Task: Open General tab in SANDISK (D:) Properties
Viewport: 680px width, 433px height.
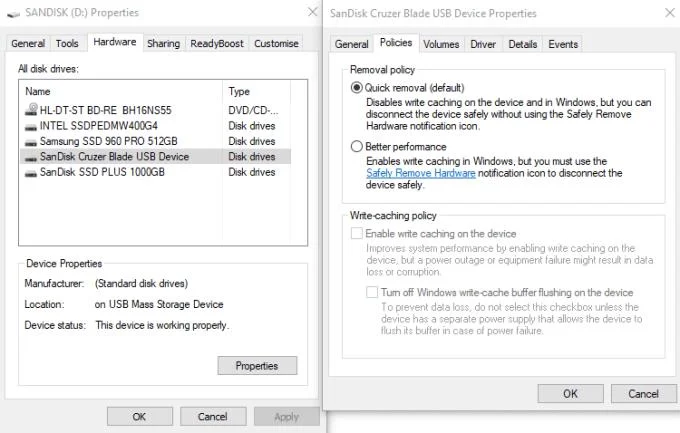Action: tap(28, 43)
